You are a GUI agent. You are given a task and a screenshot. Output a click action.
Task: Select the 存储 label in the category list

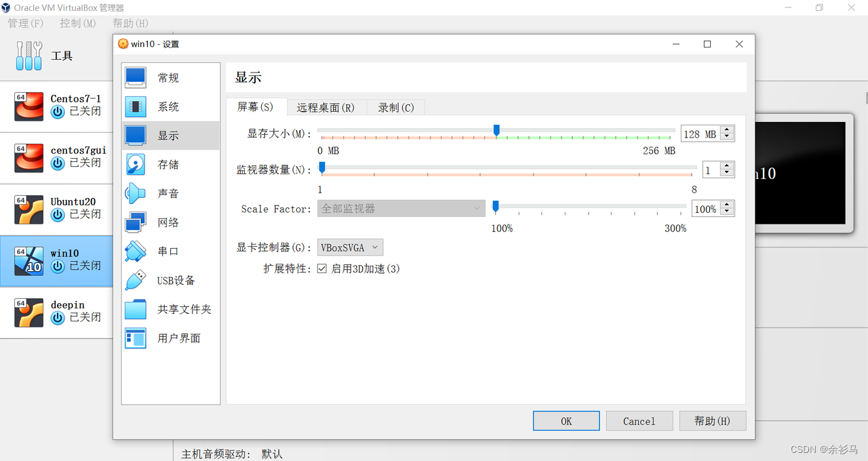click(168, 165)
